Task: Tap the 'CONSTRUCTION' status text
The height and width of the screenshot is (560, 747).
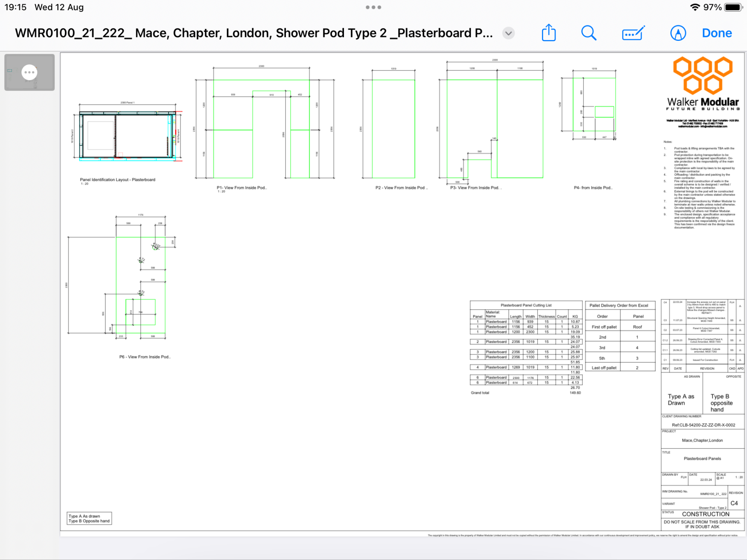Action: [706, 514]
